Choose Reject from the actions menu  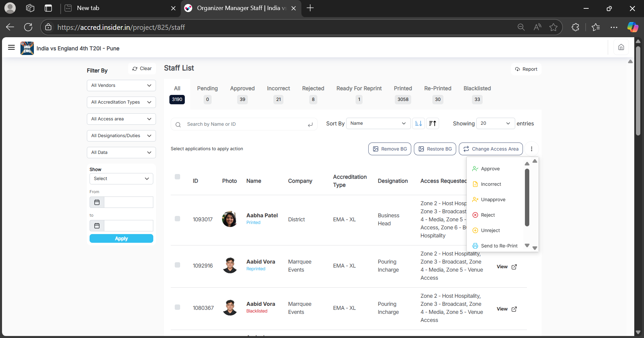point(488,215)
